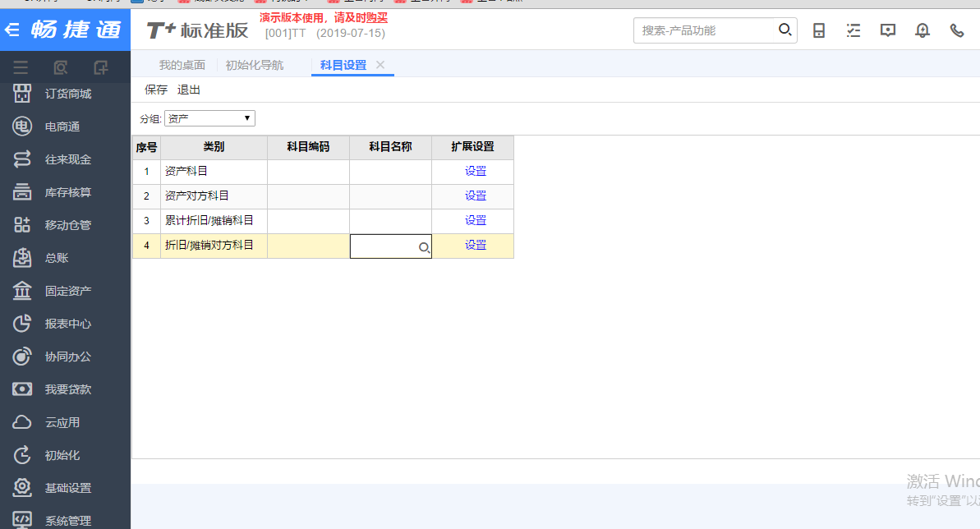The width and height of the screenshot is (980, 529).
Task: Click lookup magnifier in 科目名称 cell
Action: 424,247
